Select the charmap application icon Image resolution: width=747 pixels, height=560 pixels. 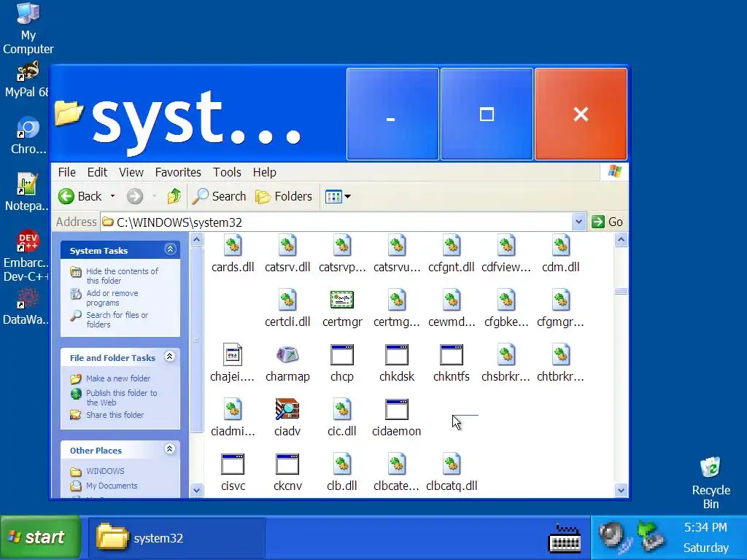tap(287, 355)
